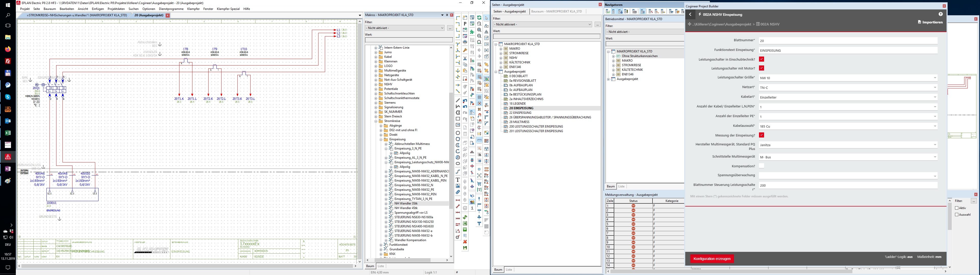Click the print icon in toolbar
Screen dimensions: 980x275
pos(465,42)
